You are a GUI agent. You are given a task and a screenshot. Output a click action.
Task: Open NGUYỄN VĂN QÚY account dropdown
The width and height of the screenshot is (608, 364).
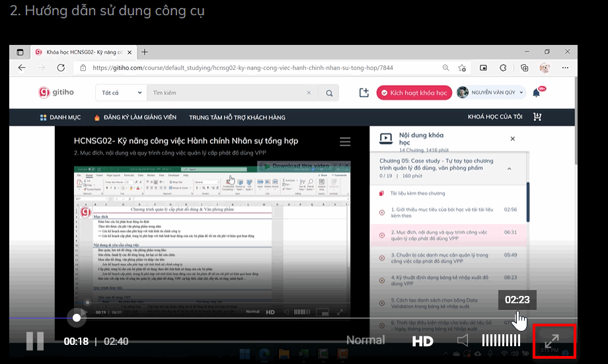tap(490, 92)
